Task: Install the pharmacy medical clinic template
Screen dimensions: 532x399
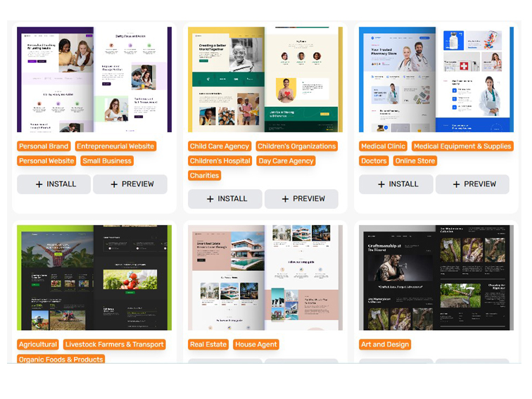Action: click(x=396, y=184)
